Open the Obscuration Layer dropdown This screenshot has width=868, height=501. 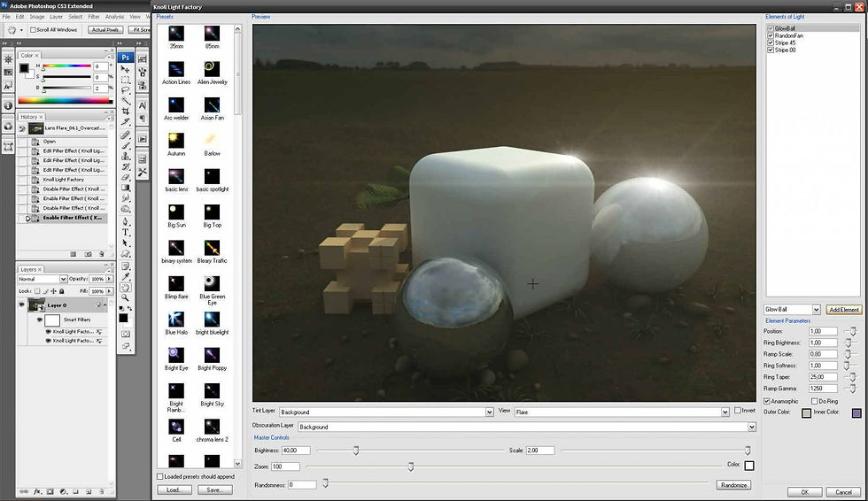751,427
